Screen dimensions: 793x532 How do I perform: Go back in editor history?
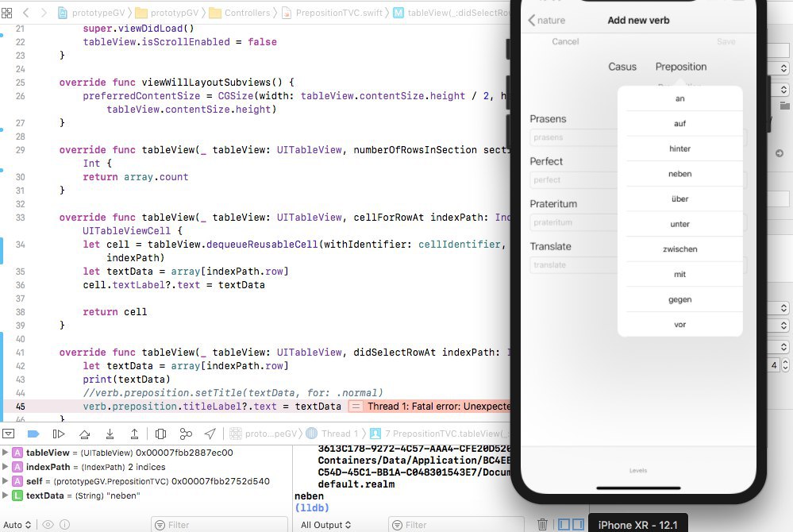click(25, 13)
